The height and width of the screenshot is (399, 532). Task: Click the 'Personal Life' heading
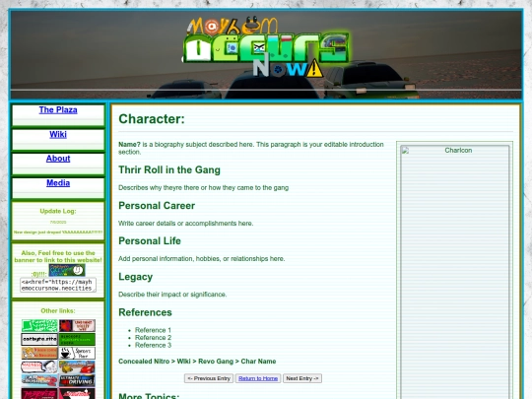[150, 241]
